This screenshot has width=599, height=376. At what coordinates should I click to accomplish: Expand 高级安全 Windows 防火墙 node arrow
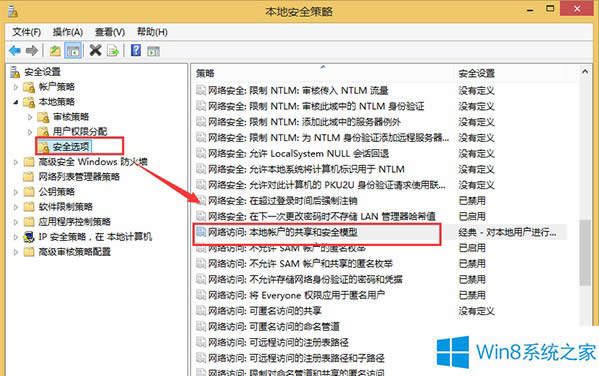16,162
